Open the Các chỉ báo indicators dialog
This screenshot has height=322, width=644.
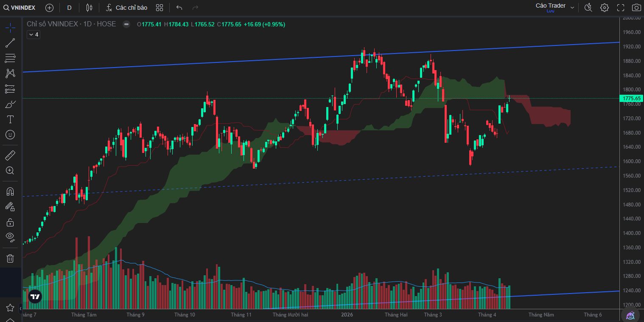(x=126, y=8)
